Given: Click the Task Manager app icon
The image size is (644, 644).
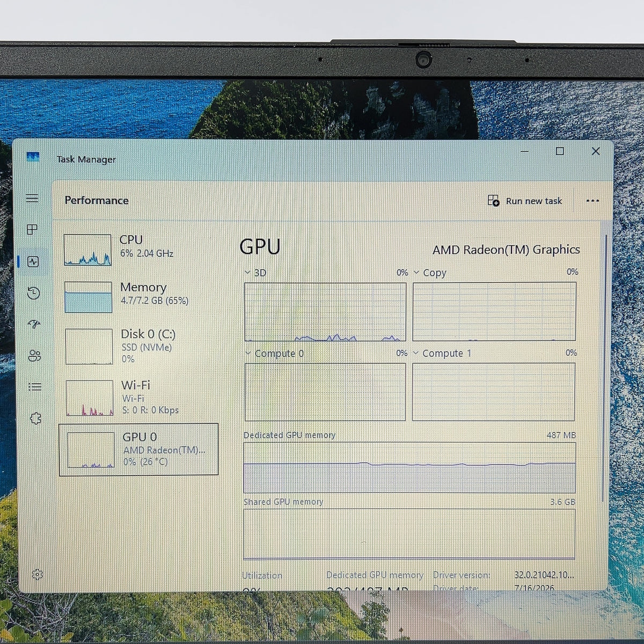Looking at the screenshot, I should pyautogui.click(x=33, y=157).
